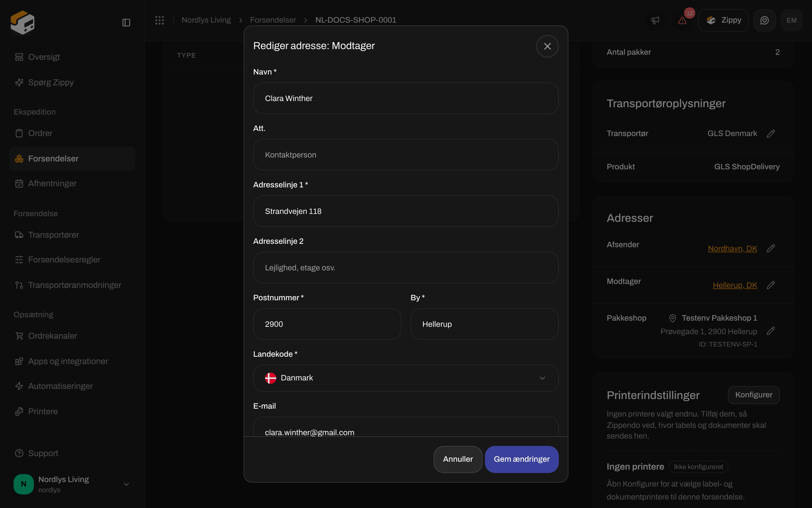This screenshot has width=812, height=508.
Task: Go to Forsendelser breadcrumb
Action: click(x=273, y=20)
